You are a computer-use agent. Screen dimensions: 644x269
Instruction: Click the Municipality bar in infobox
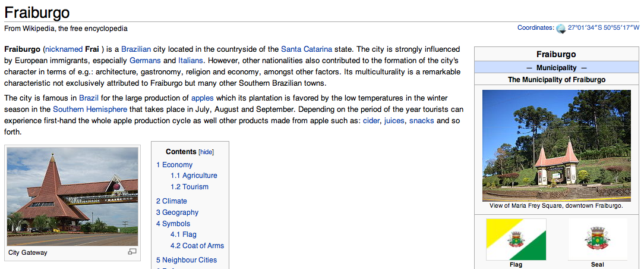557,67
